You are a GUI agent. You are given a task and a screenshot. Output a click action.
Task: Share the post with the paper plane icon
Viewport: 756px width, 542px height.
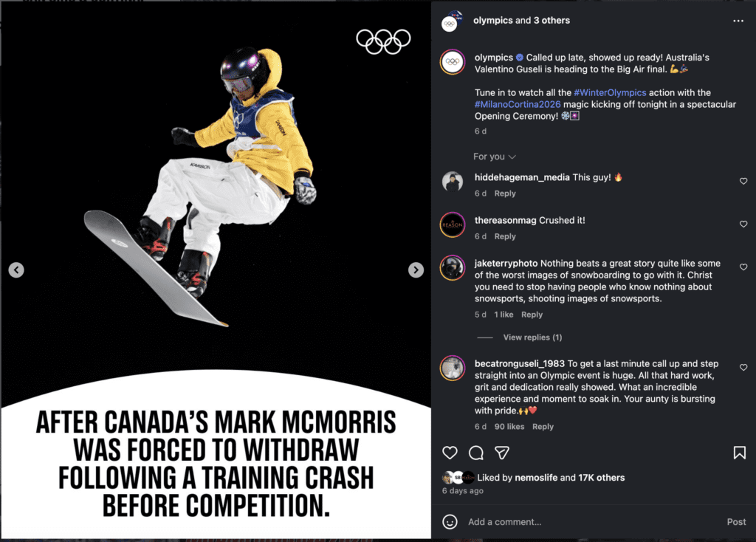(502, 453)
